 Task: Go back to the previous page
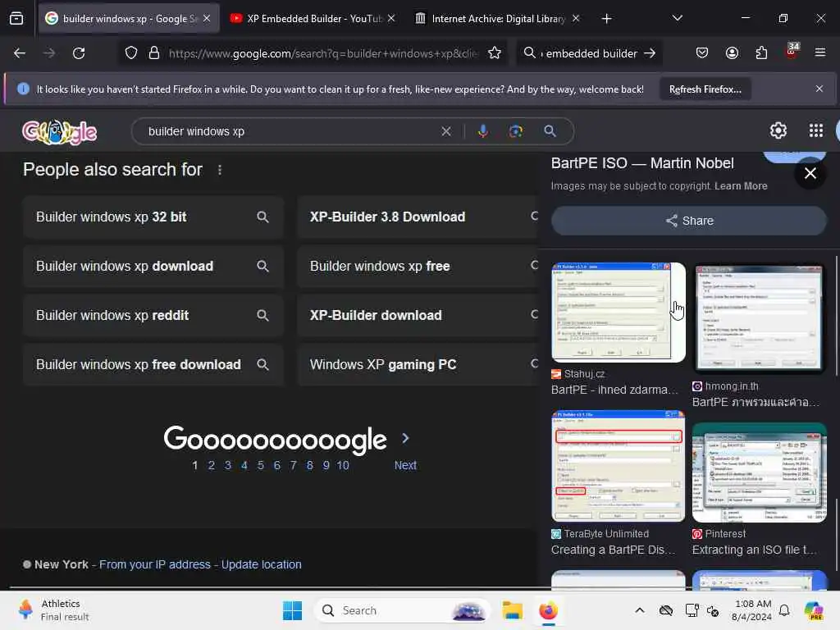20,53
